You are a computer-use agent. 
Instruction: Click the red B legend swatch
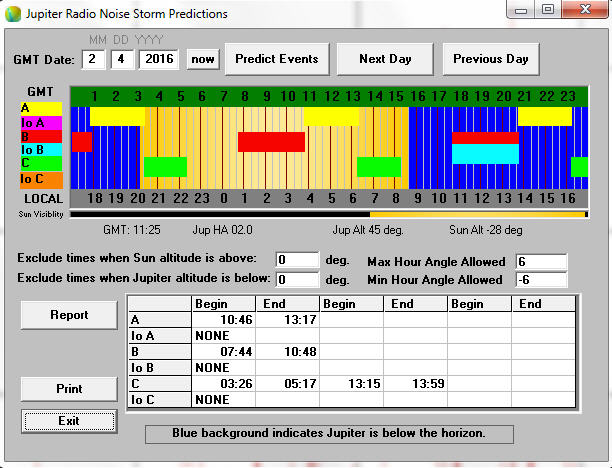click(41, 137)
